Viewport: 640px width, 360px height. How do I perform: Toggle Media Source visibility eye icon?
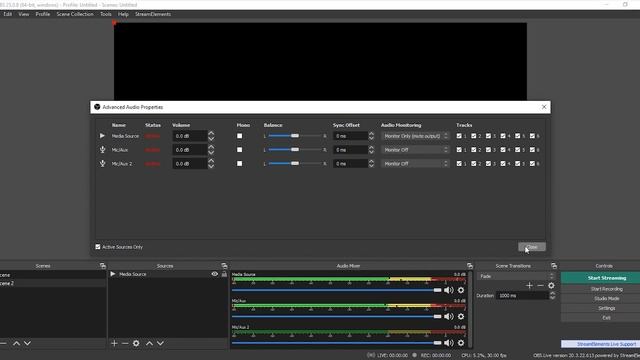pos(215,274)
